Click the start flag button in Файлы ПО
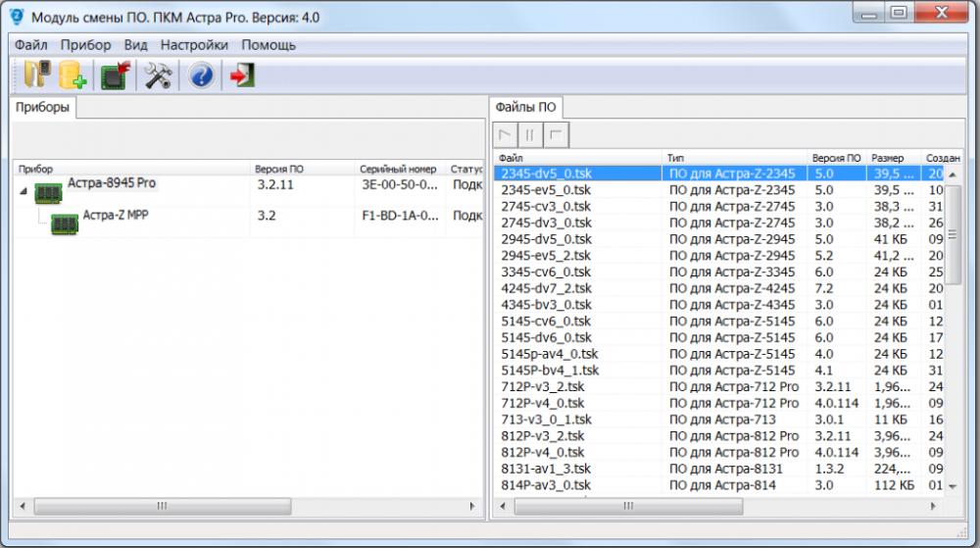 point(505,135)
